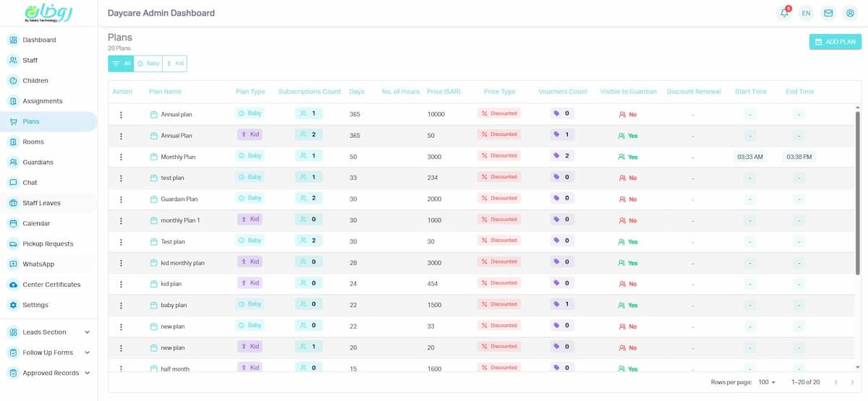Click the Center Certificates cloud icon
Viewport: 868px width, 401px height.
[13, 285]
